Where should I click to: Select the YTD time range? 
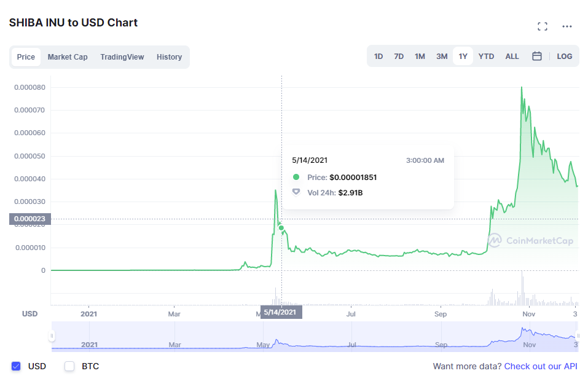tap(486, 57)
